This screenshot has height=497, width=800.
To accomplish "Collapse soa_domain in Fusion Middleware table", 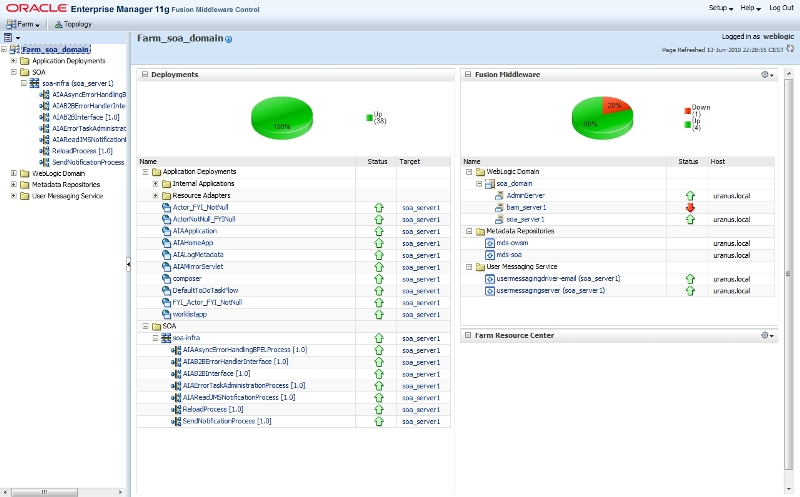I will tap(479, 184).
